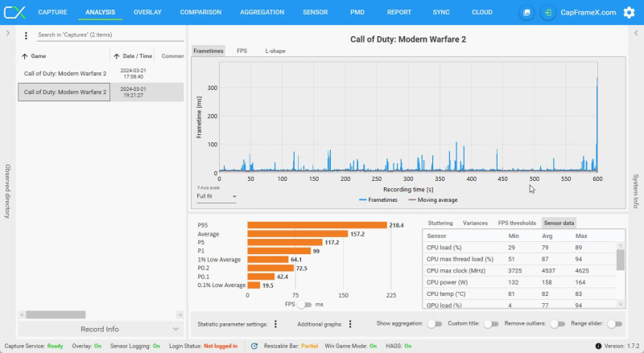The height and width of the screenshot is (353, 644).
Task: Switch to L-shape graph tab
Action: tap(275, 51)
